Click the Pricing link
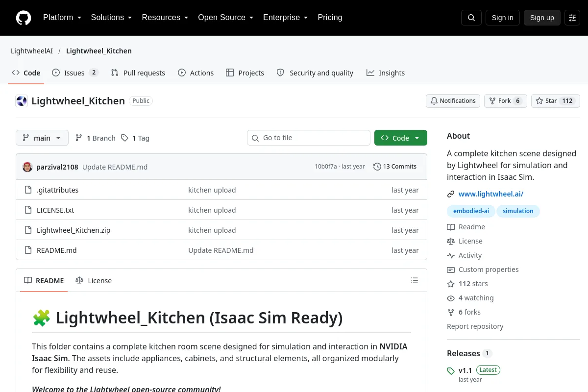This screenshot has width=588, height=392. 330,18
